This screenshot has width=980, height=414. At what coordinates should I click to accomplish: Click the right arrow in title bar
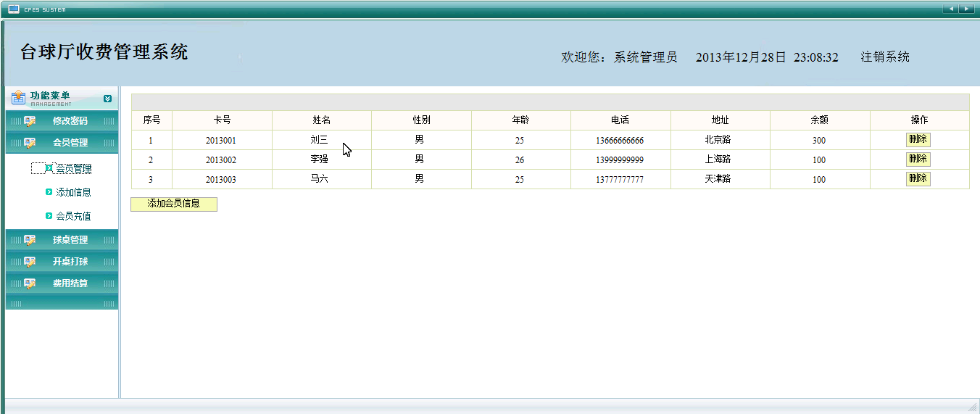point(966,9)
